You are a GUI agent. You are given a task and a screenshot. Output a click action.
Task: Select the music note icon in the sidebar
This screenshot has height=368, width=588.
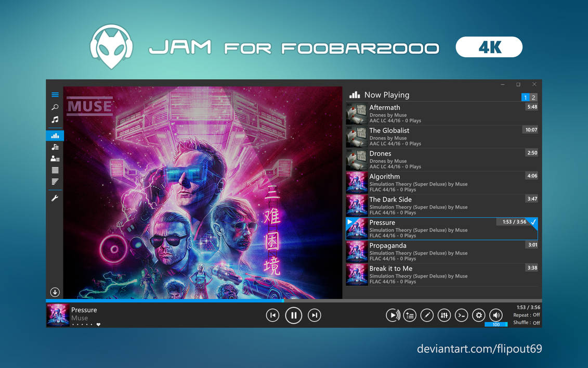coord(55,120)
